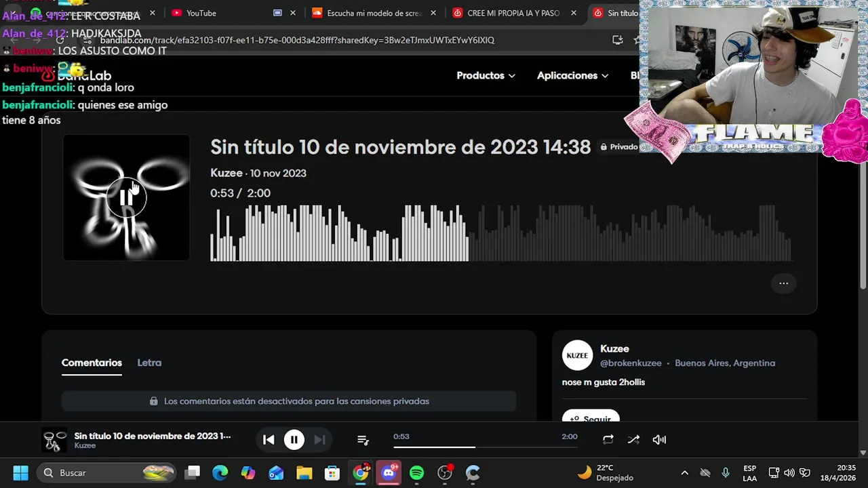Click the @brokenkuzee handle
Viewport: 868px width, 488px height.
631,363
